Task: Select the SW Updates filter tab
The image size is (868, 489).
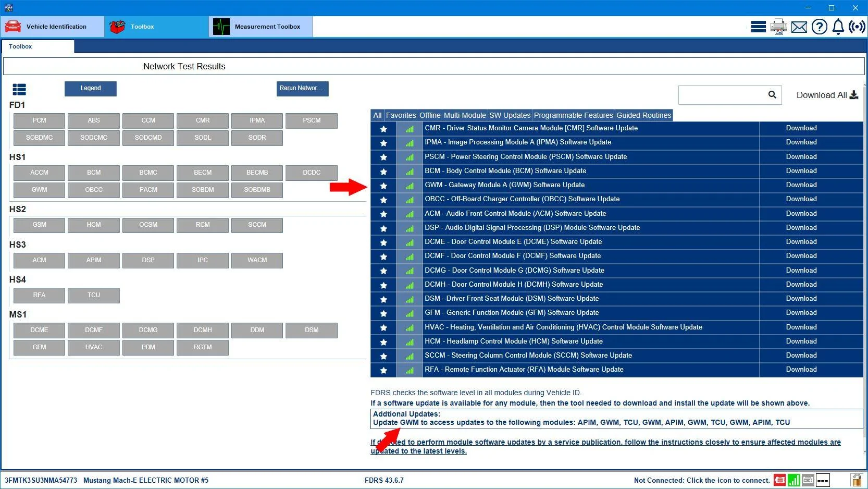Action: tap(510, 115)
